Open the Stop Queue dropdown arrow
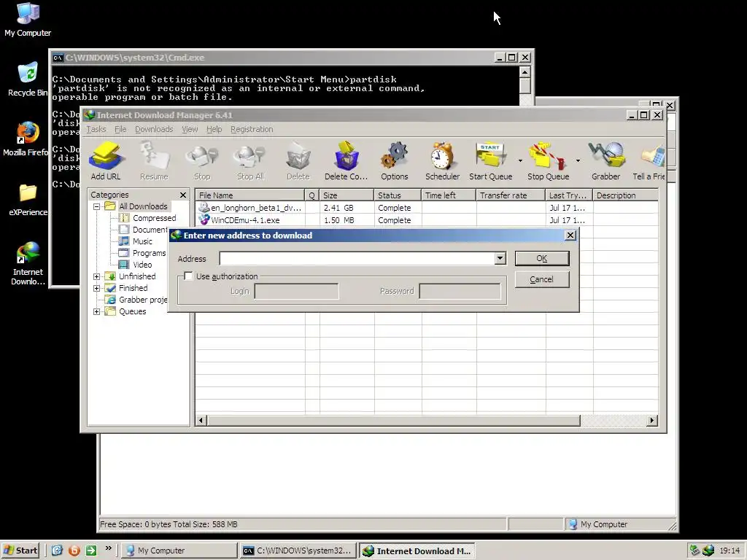Image resolution: width=747 pixels, height=560 pixels. click(578, 160)
